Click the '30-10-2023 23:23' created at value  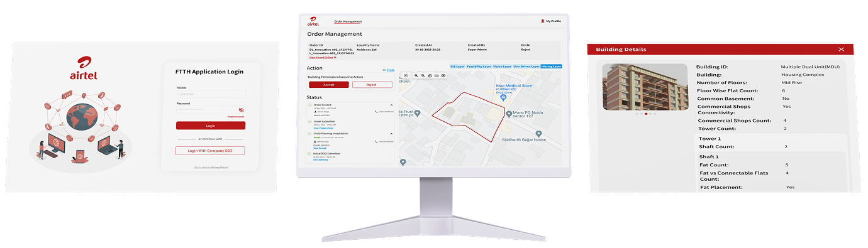(x=428, y=49)
